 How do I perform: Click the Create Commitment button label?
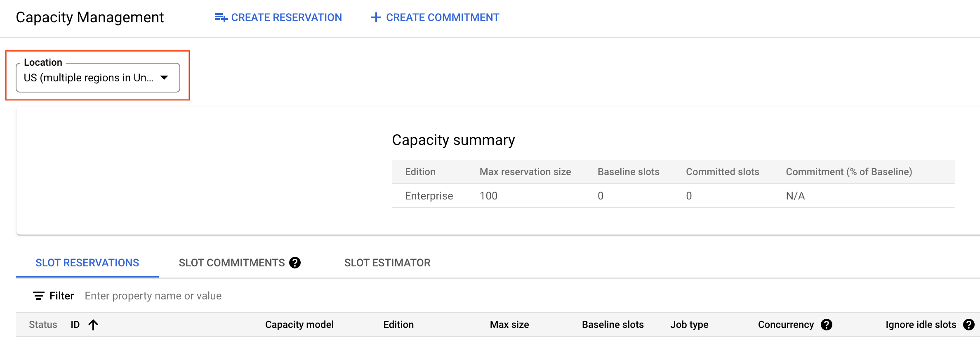443,18
